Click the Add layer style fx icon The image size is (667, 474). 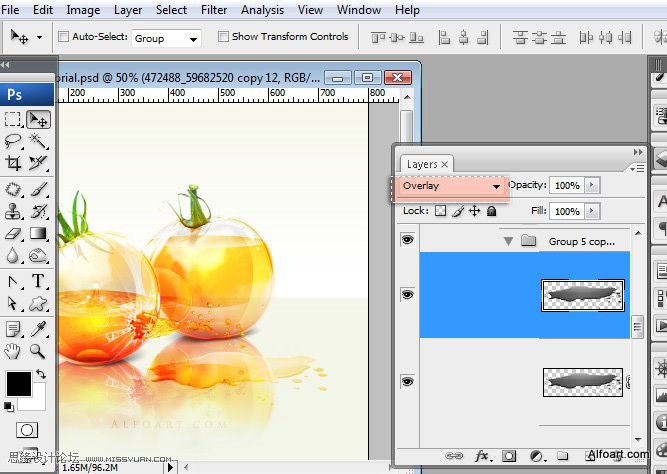(x=482, y=456)
